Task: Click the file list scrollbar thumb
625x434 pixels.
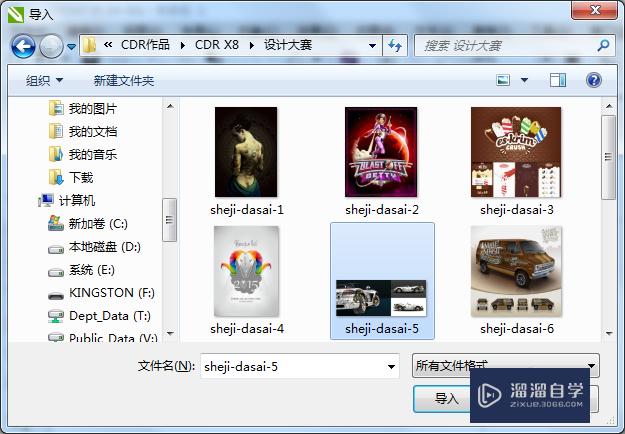Action: coord(609,157)
